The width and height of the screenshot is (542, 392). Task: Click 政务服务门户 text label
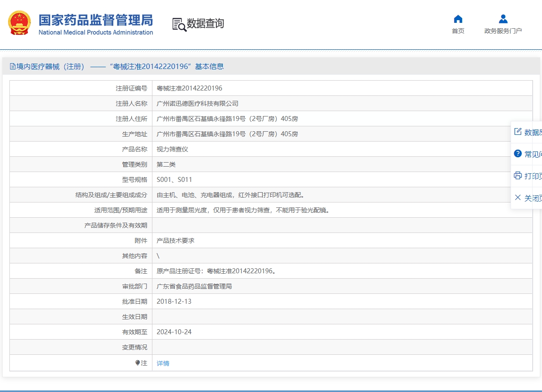pos(503,31)
